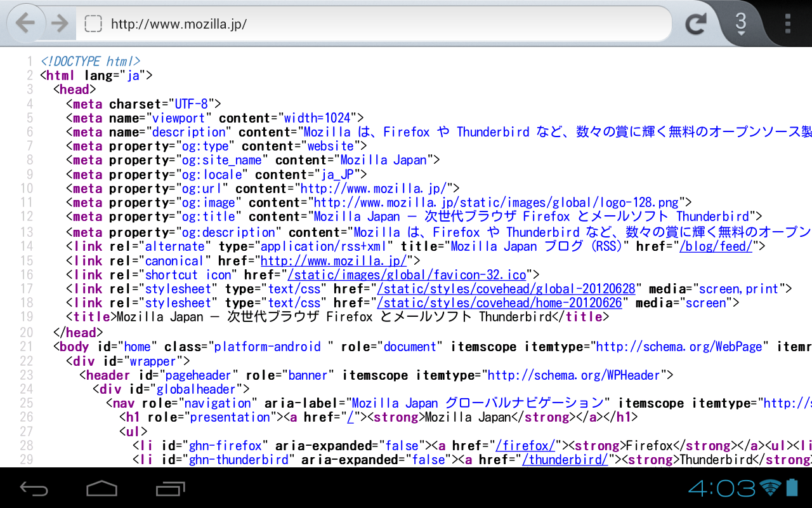Go back with the browser back arrow
Viewport: 812px width, 508px height.
25,24
